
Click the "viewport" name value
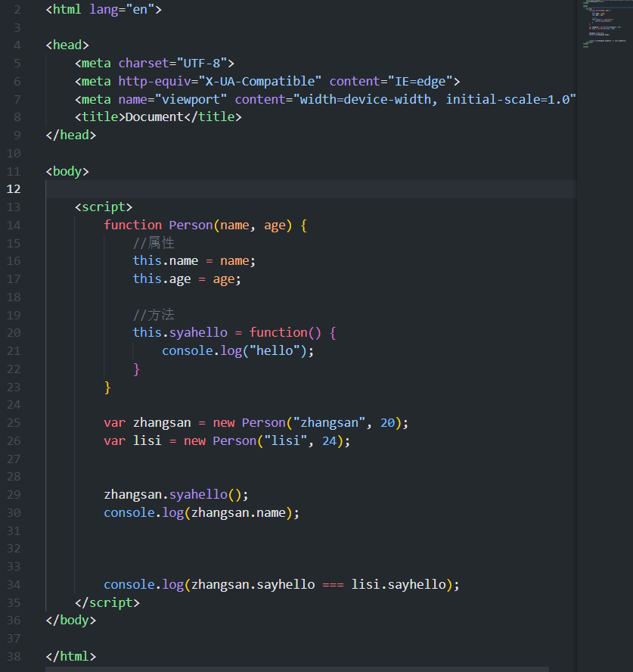191,99
